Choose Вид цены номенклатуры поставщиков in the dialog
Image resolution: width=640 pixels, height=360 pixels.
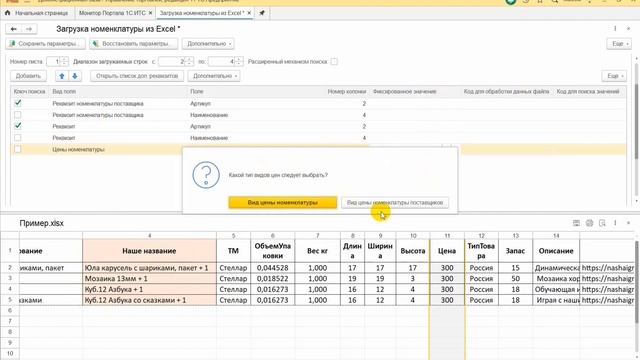pyautogui.click(x=395, y=202)
